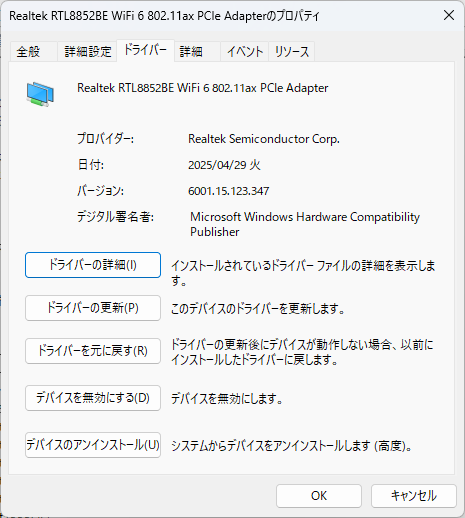Close the properties dialog with X
Image resolution: width=465 pixels, height=518 pixels.
tap(449, 15)
